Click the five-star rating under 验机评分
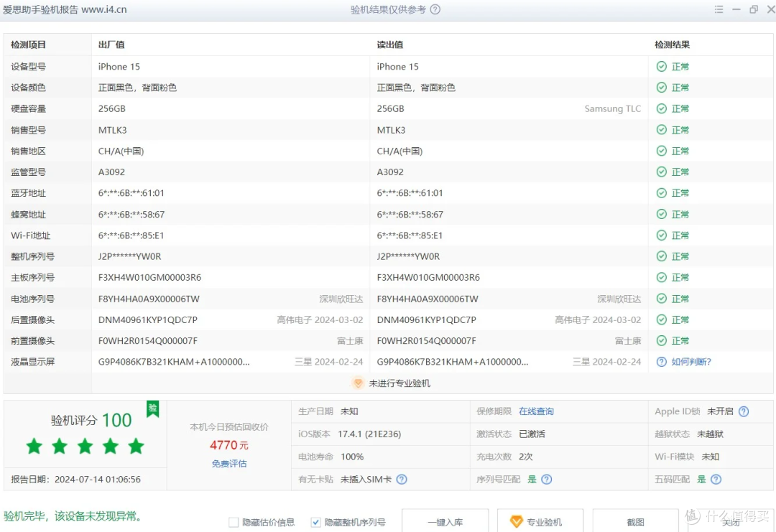Image resolution: width=776 pixels, height=532 pixels. tap(85, 446)
